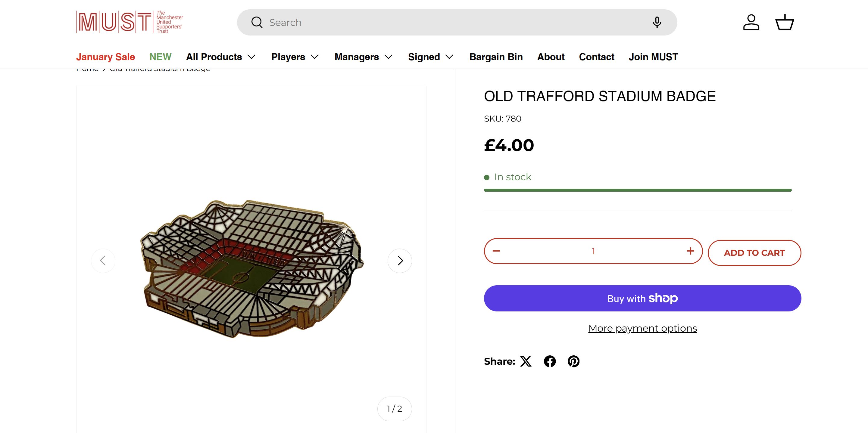Go to the Bargain Bin page
The width and height of the screenshot is (868, 433).
click(x=496, y=57)
